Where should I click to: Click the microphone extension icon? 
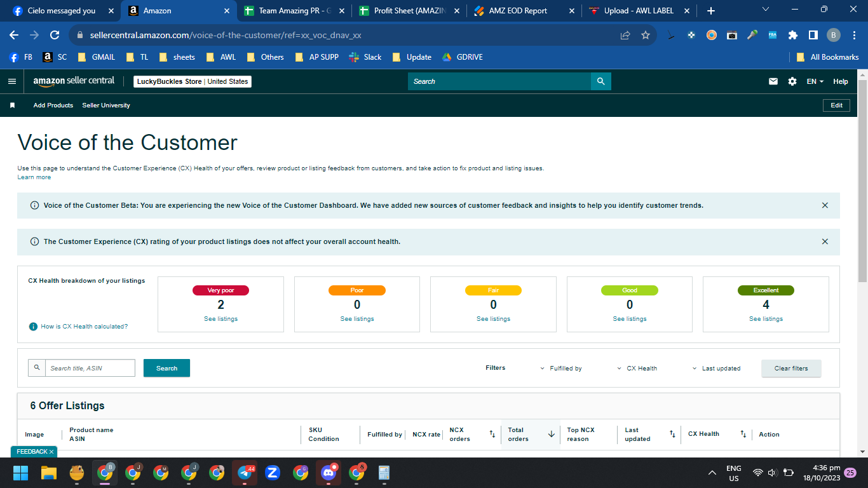pos(752,35)
